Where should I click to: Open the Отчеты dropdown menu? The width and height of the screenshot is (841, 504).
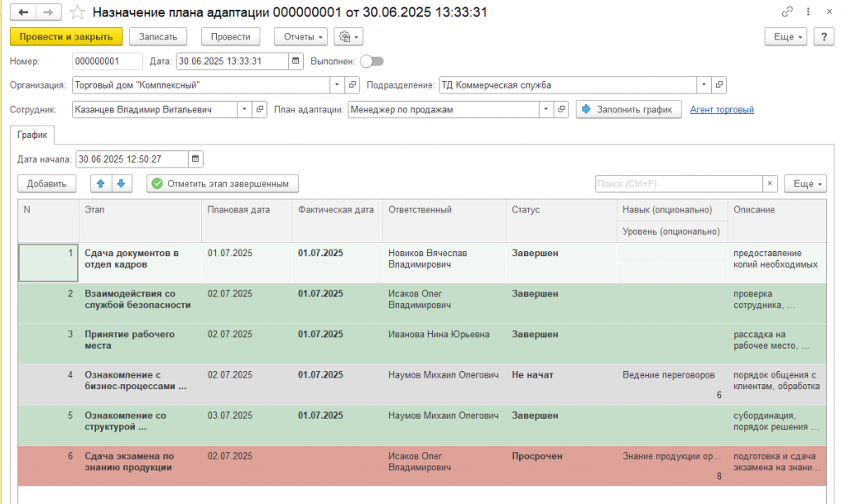point(301,37)
